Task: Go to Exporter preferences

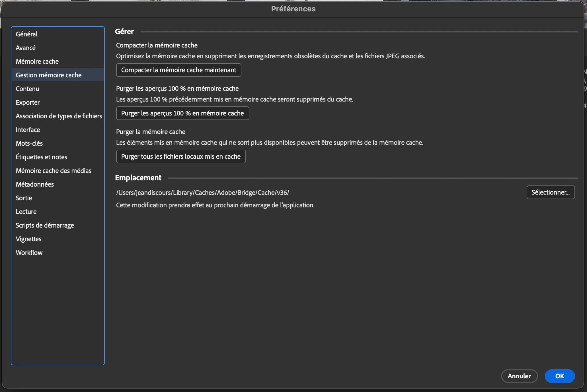Action: (28, 102)
